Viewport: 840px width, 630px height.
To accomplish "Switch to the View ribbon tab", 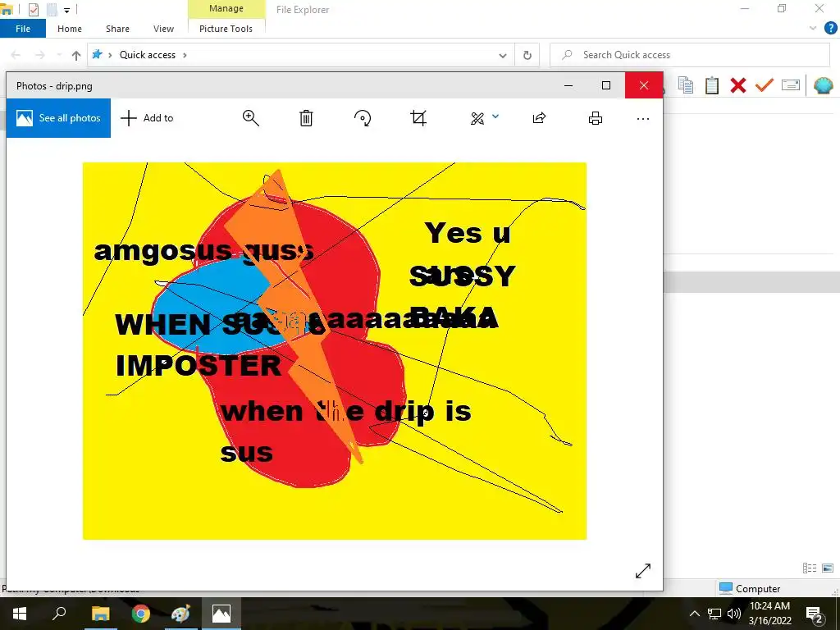I will [x=163, y=29].
